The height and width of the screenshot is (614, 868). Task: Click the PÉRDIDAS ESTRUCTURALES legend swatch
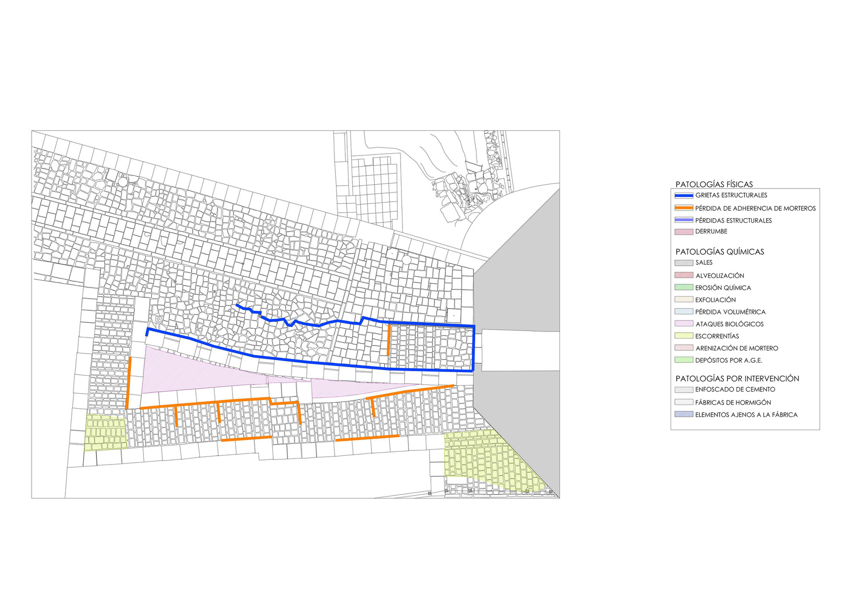pos(683,220)
